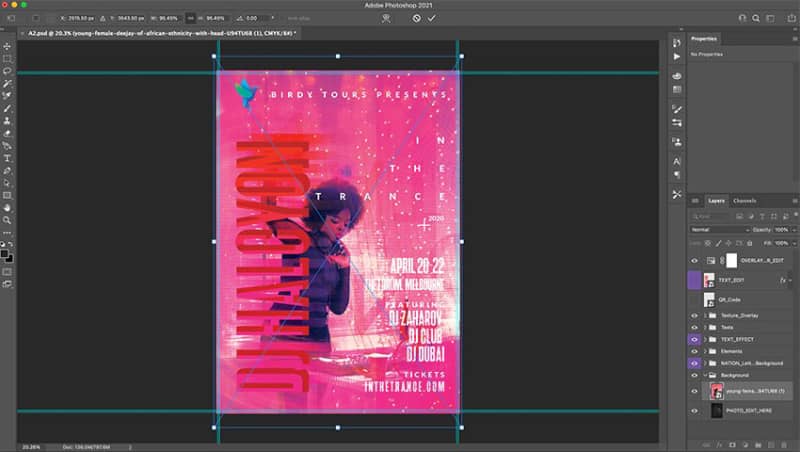Screen dimensions: 800x452
Task: Click the foreground color swatch
Action: 5,254
